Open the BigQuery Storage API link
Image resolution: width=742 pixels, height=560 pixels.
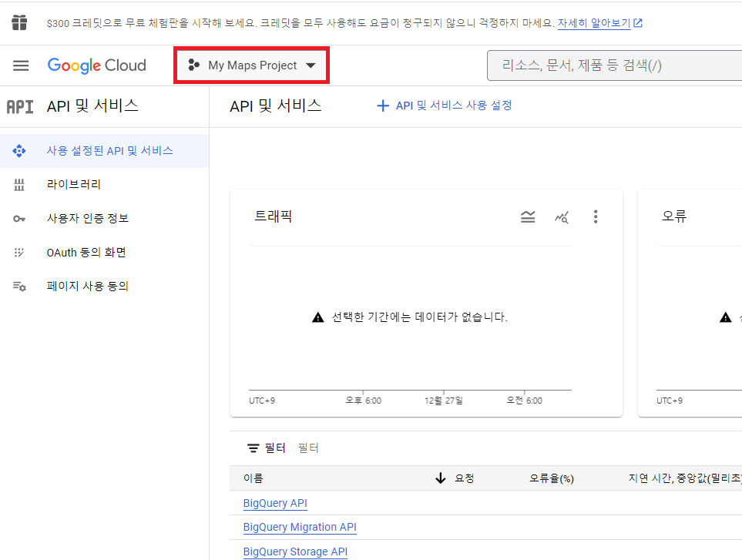pyautogui.click(x=295, y=552)
